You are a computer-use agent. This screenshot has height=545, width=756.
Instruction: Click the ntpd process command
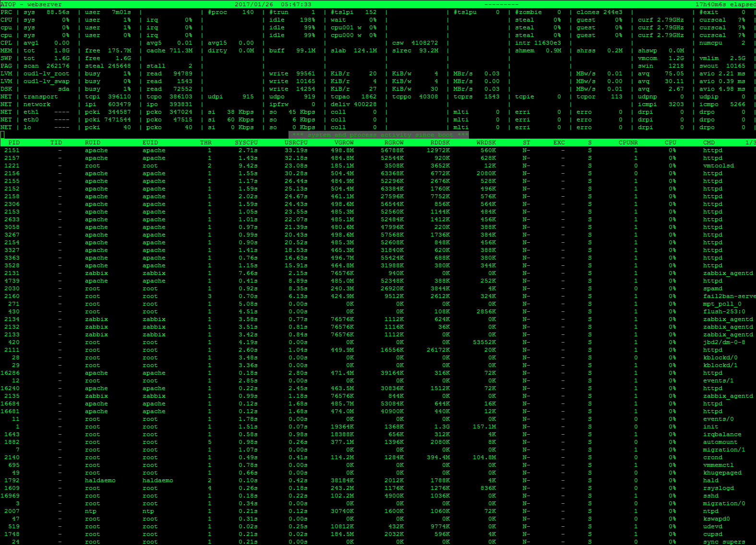(710, 511)
